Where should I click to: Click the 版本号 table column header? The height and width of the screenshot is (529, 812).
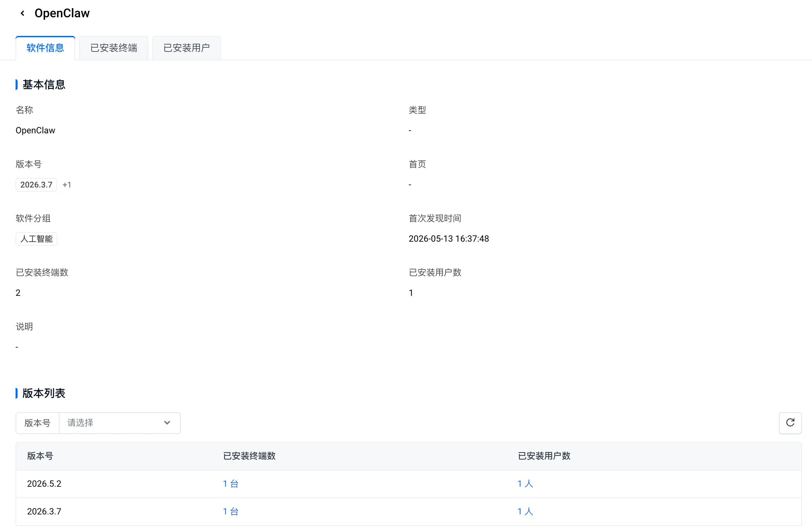(40, 456)
